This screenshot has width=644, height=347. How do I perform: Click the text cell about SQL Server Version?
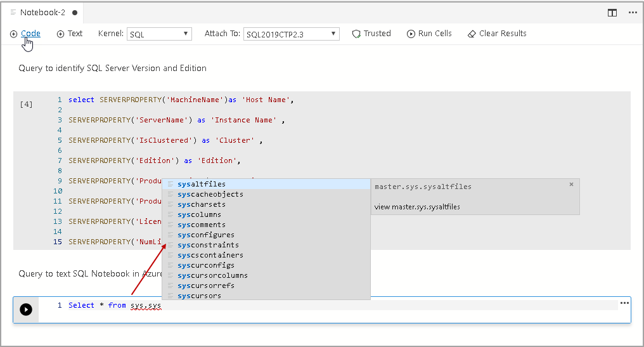112,68
